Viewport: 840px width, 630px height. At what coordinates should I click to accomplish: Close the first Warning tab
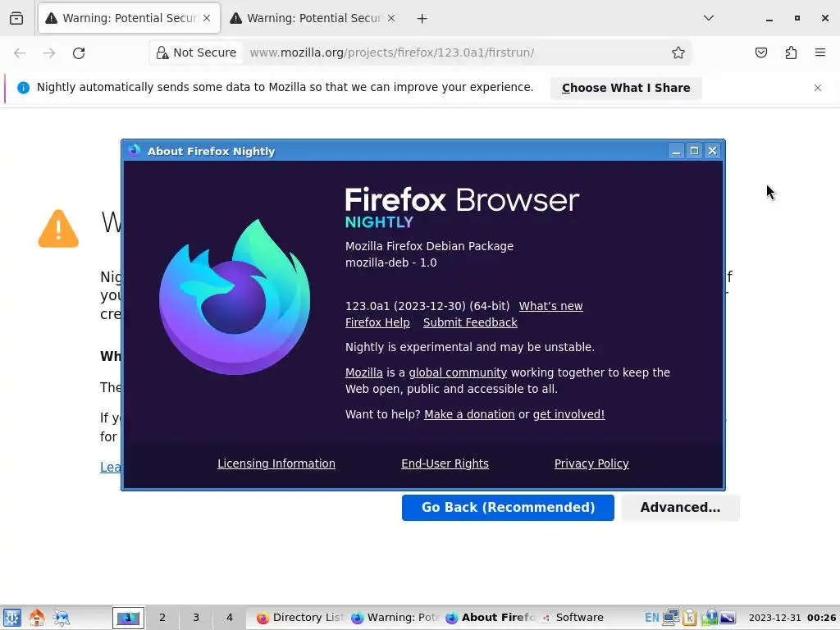click(x=207, y=18)
